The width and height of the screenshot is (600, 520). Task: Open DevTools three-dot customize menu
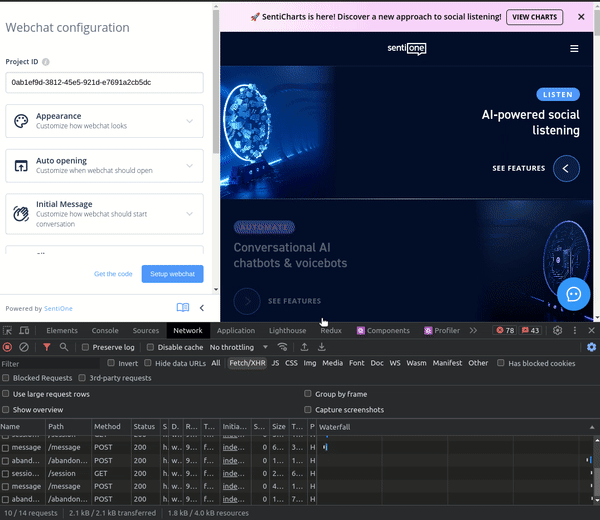[x=575, y=330]
